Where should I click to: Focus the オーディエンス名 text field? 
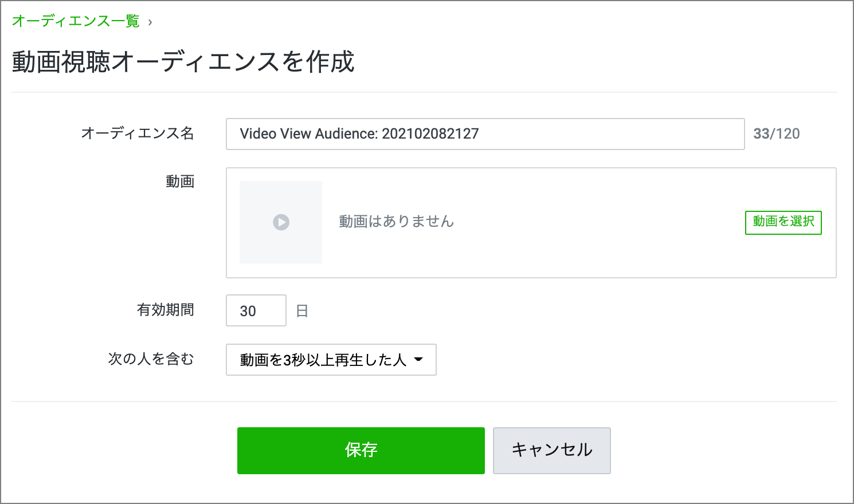click(x=485, y=134)
